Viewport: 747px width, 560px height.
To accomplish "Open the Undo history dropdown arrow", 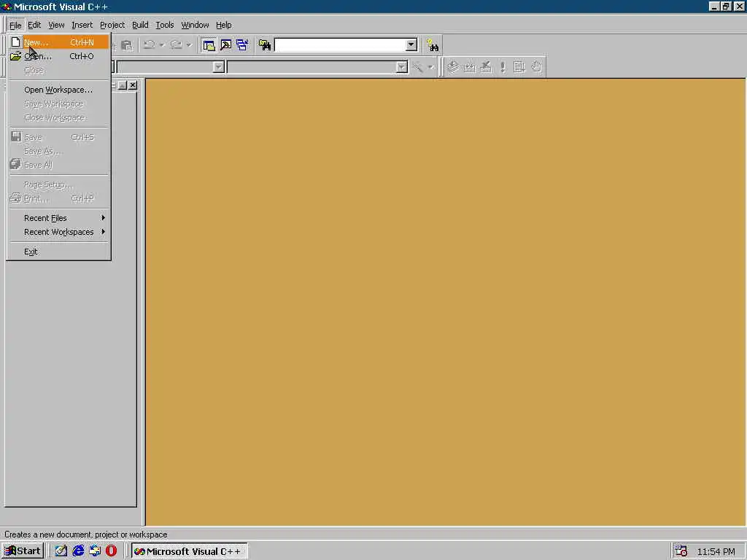I will tap(162, 45).
